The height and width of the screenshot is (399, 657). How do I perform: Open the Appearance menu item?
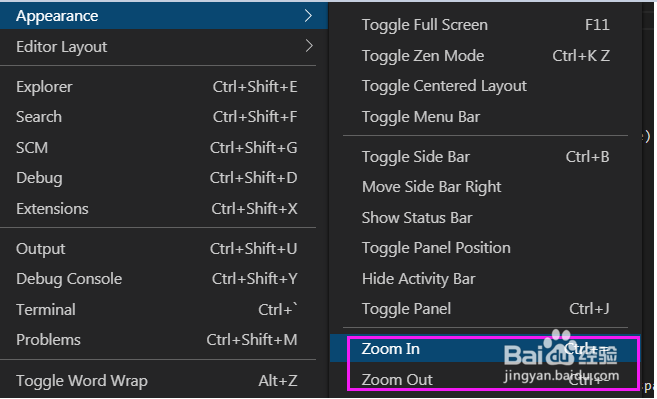(x=164, y=16)
